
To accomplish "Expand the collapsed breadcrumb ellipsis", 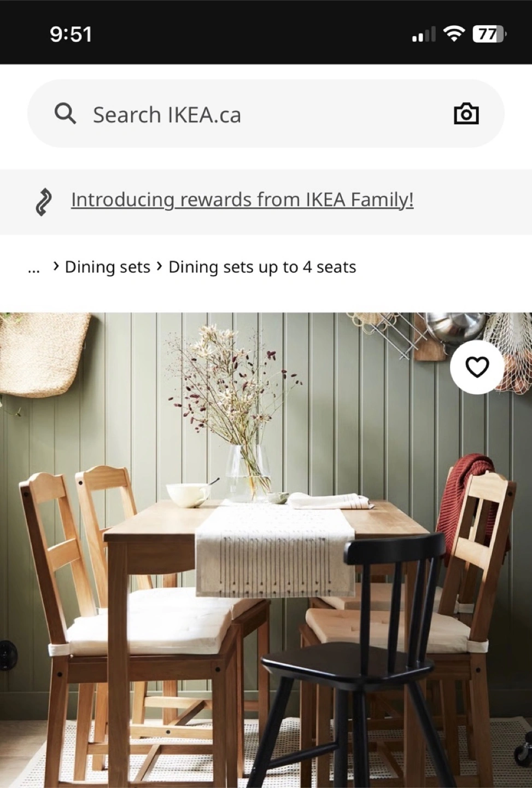I will pos(34,268).
